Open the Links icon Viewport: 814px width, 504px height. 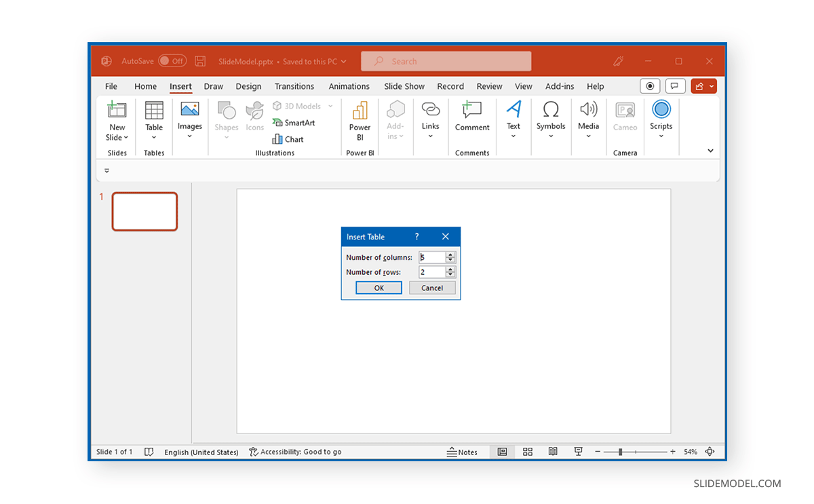tap(431, 109)
